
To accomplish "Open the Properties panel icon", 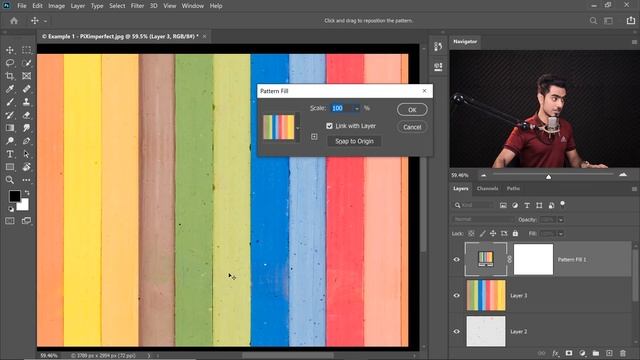I will [438, 67].
